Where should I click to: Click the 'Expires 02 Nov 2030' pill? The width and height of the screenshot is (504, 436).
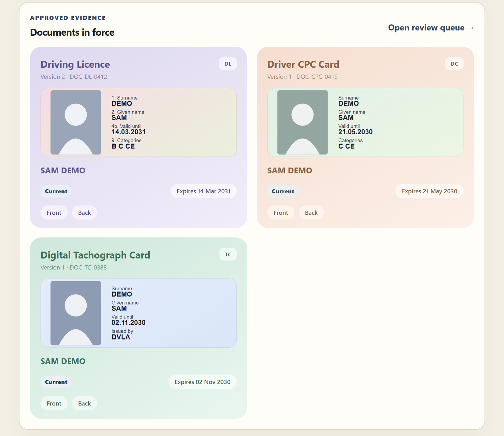[x=203, y=382]
